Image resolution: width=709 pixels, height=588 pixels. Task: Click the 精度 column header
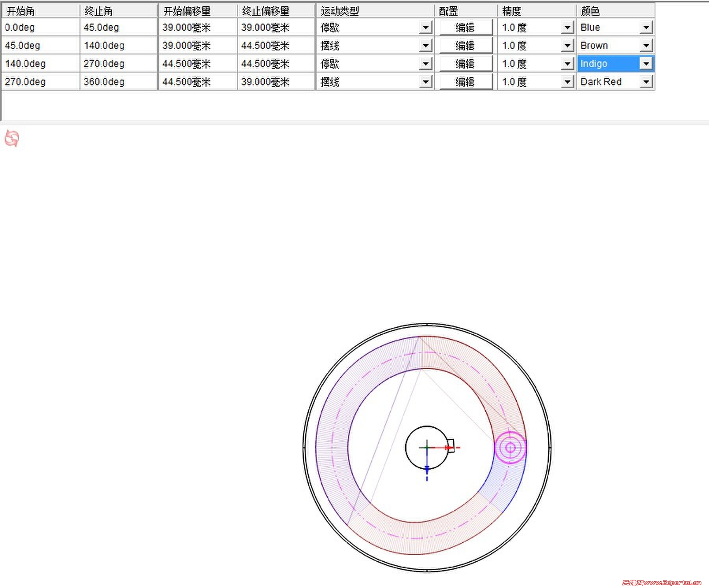[536, 11]
